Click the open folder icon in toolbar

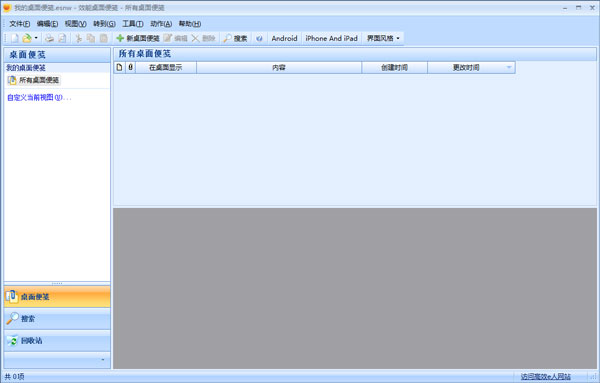[x=27, y=38]
